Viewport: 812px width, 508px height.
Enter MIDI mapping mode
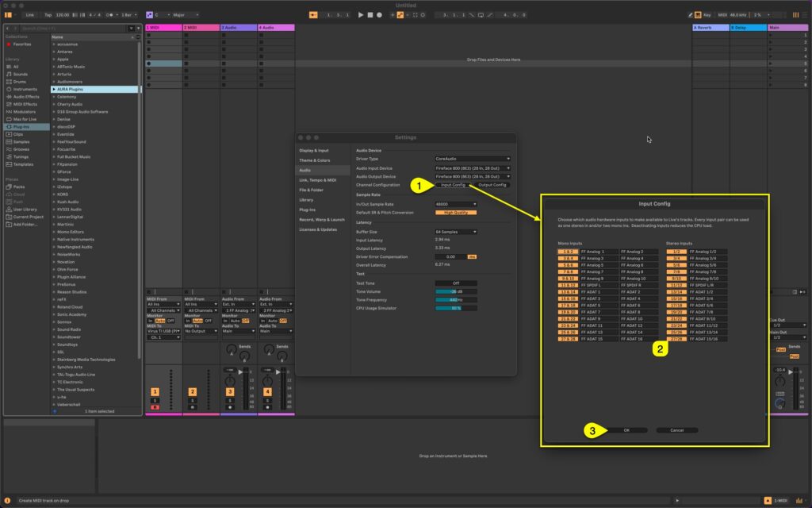[722, 14]
